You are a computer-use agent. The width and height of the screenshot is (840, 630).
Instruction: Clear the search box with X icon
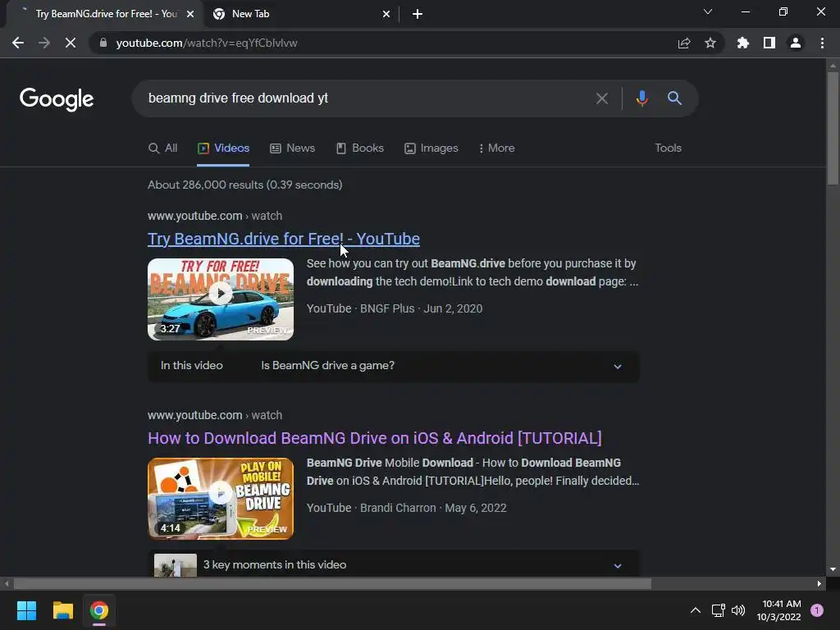602,98
